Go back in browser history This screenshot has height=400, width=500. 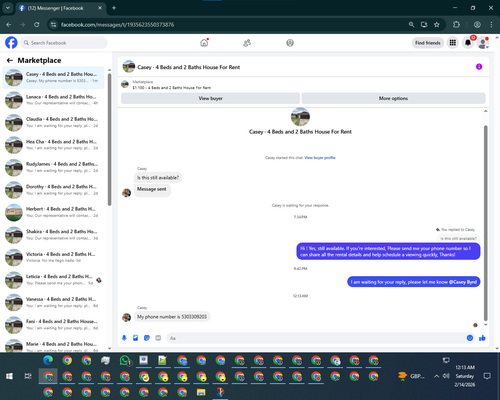[9, 25]
